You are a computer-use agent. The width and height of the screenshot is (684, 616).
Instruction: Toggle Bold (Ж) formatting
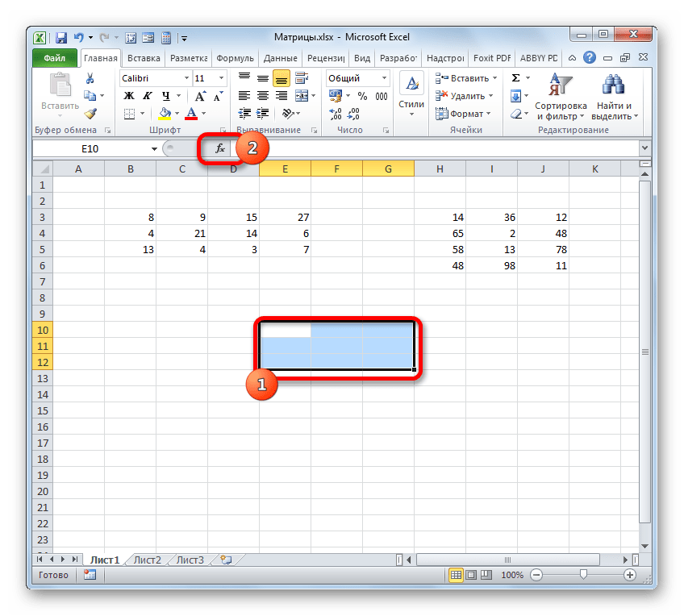coord(129,96)
